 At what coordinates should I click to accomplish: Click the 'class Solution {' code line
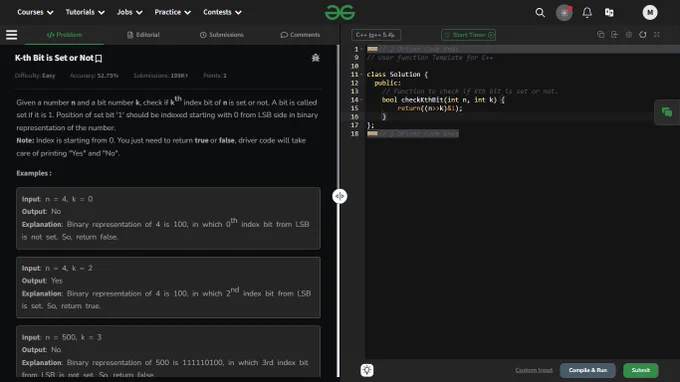(397, 75)
